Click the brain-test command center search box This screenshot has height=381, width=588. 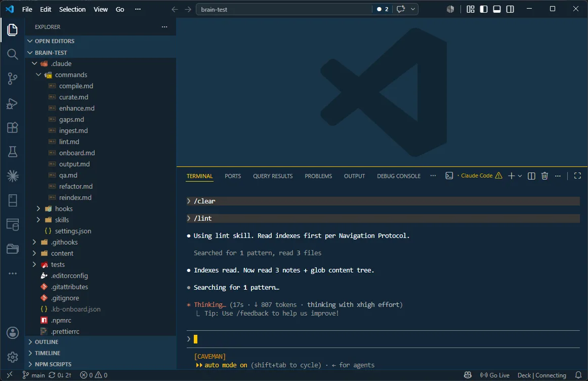pos(284,10)
